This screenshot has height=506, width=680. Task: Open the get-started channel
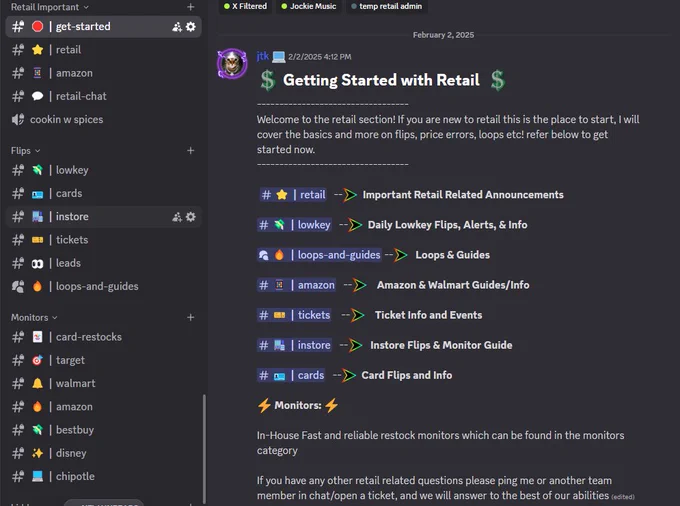click(x=103, y=26)
